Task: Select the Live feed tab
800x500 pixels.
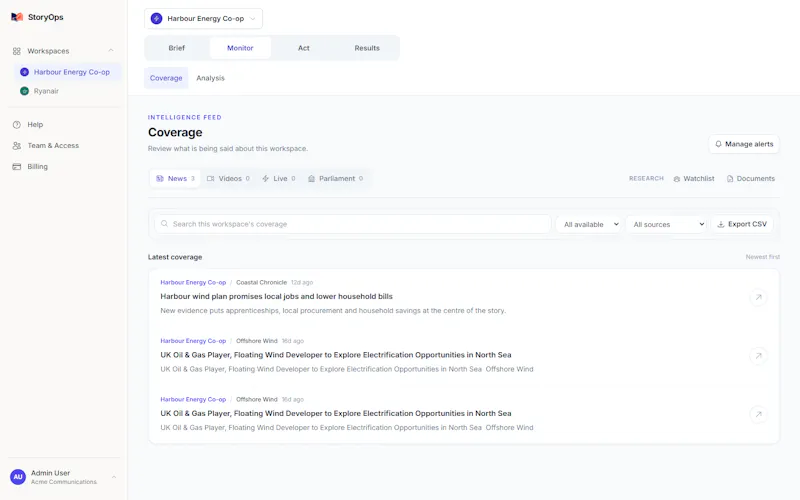Action: pos(279,179)
